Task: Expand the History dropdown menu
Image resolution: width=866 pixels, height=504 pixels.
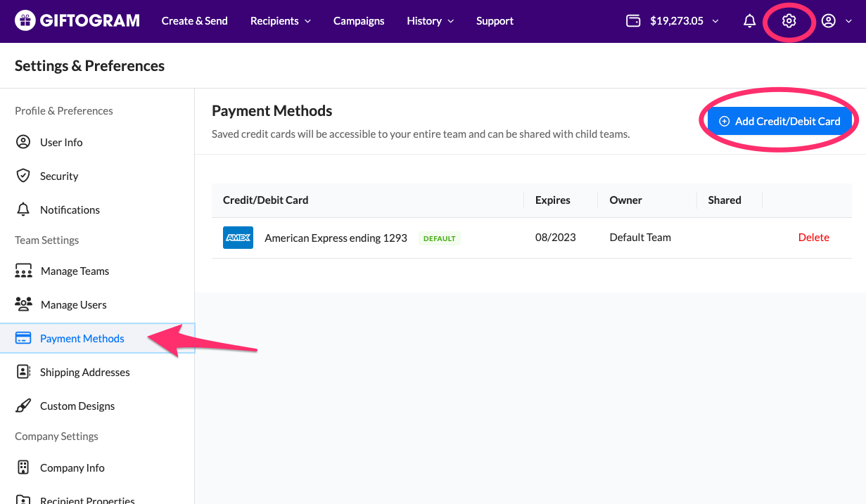Action: click(430, 21)
